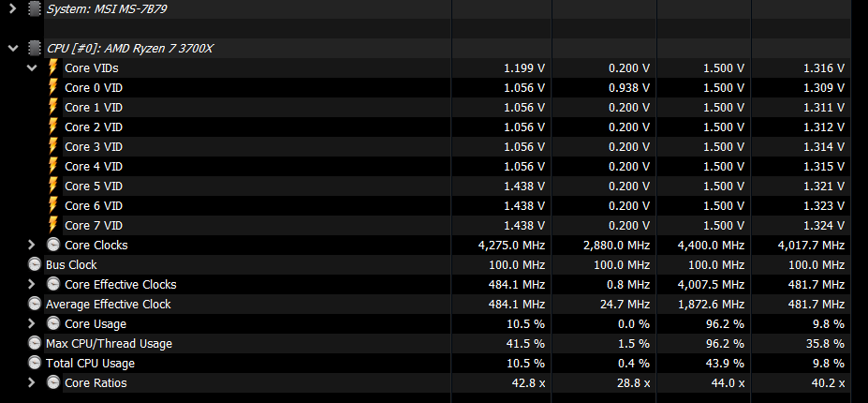Pick the lightning icon of Core 5 VID
The height and width of the screenshot is (403, 868).
(x=53, y=186)
